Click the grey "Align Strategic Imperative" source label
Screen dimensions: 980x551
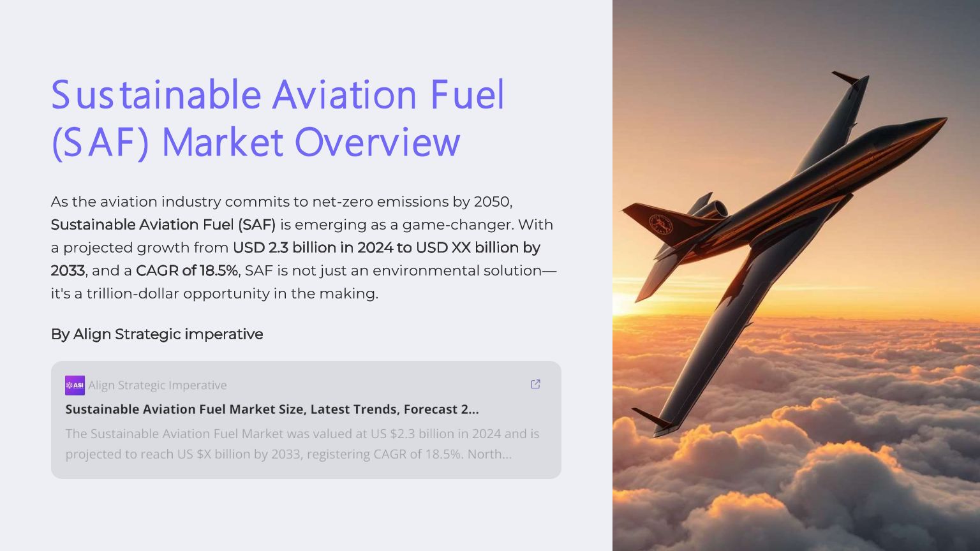(x=157, y=385)
